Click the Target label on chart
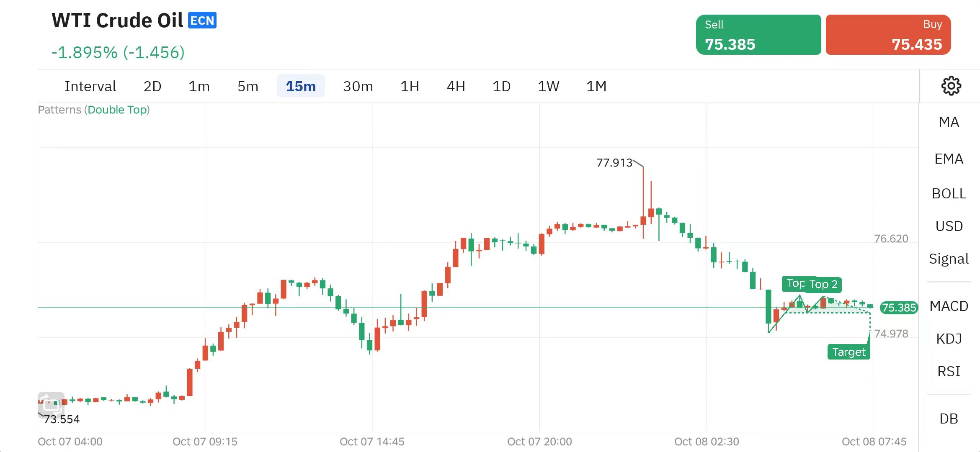980x452 pixels. point(848,352)
